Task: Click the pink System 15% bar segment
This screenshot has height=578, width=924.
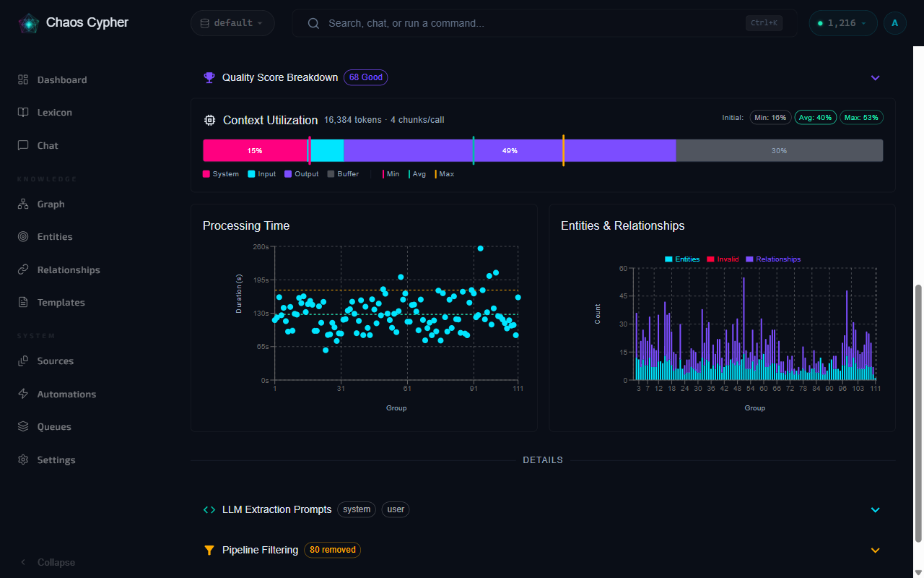Action: (256, 150)
